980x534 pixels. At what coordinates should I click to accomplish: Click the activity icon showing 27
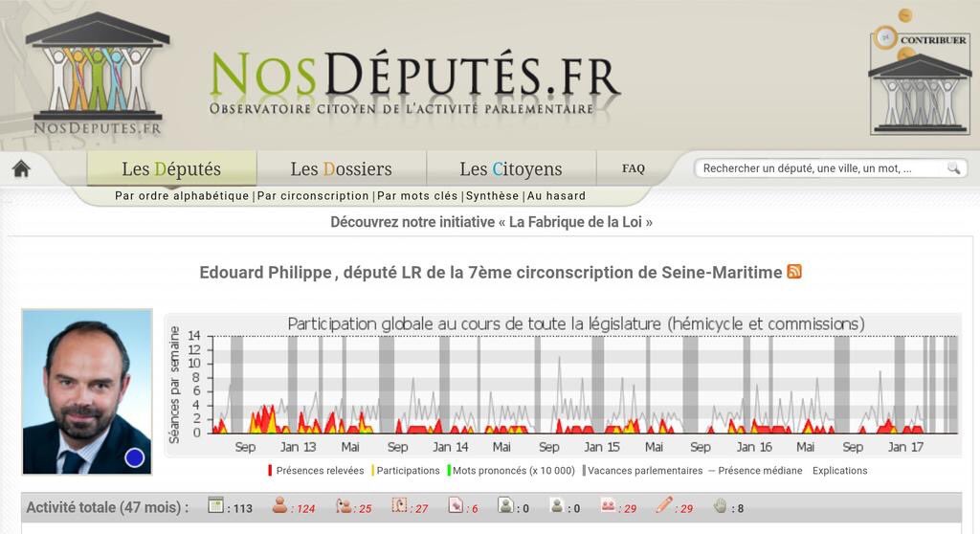[399, 504]
